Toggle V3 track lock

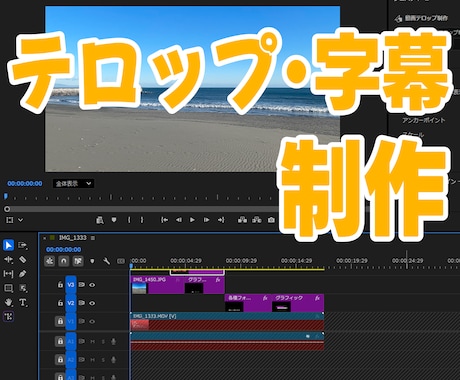60,285
